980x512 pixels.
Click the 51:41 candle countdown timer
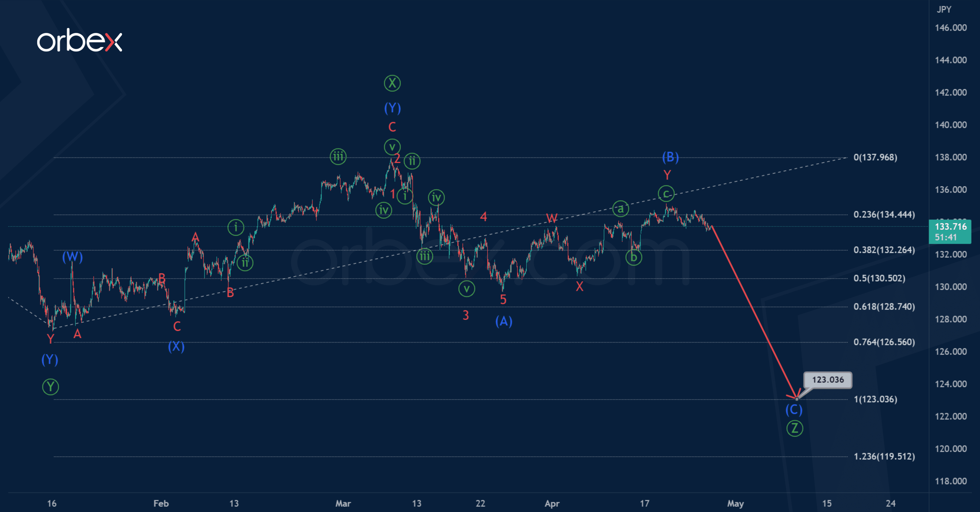(x=946, y=237)
